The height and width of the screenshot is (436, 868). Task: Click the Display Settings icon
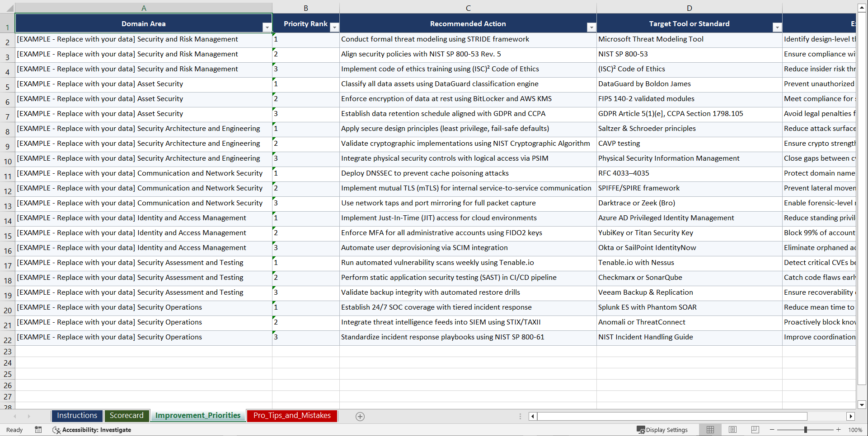662,430
